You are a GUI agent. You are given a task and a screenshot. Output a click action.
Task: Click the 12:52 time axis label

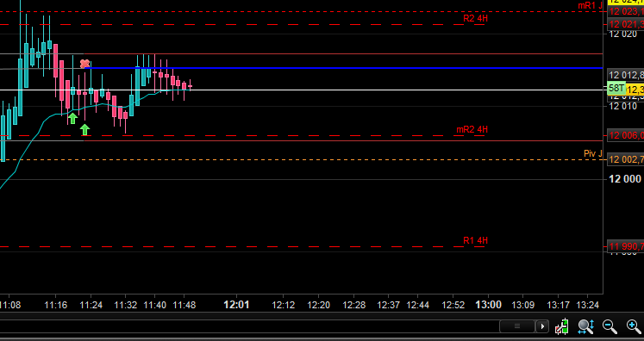click(453, 305)
